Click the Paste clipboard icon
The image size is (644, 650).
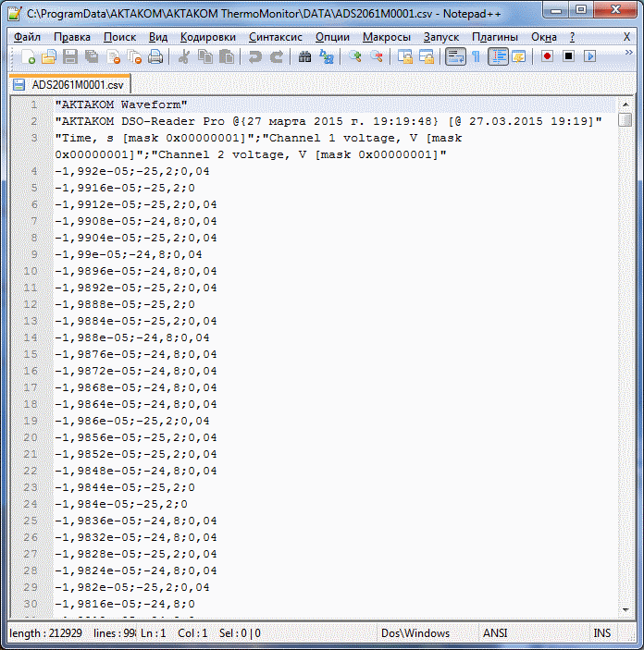227,56
